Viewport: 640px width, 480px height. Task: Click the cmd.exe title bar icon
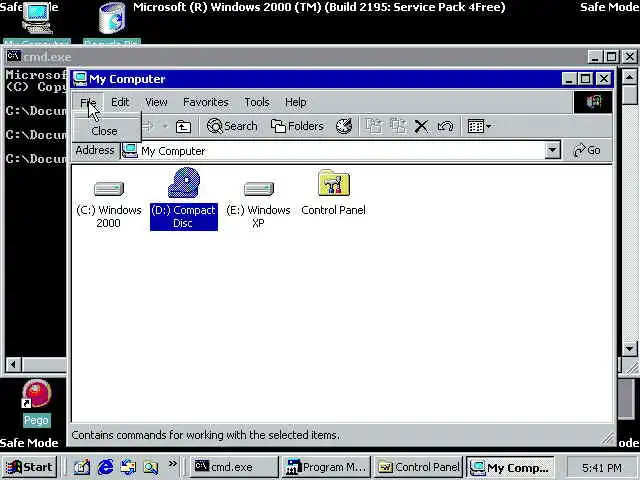pyautogui.click(x=13, y=56)
